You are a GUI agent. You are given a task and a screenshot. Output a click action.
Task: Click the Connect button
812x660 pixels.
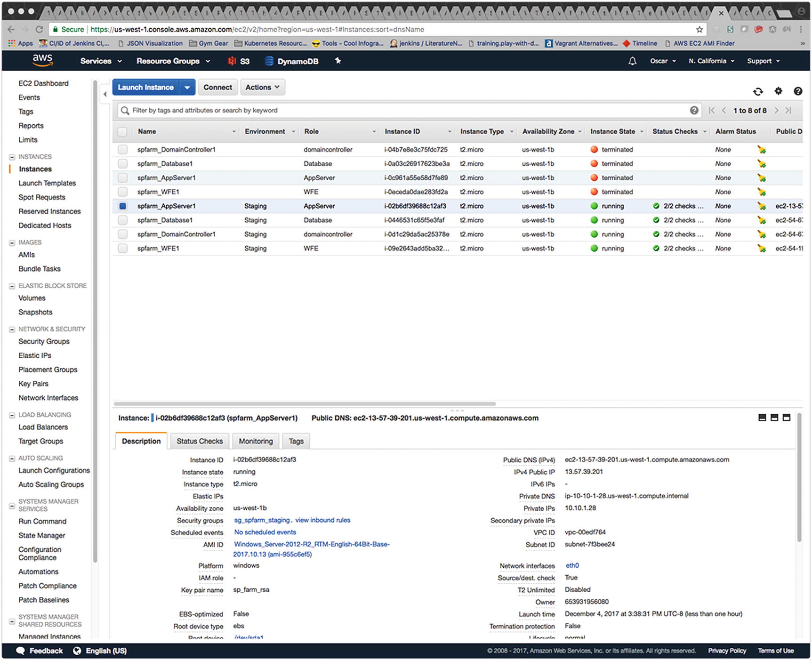pyautogui.click(x=217, y=88)
